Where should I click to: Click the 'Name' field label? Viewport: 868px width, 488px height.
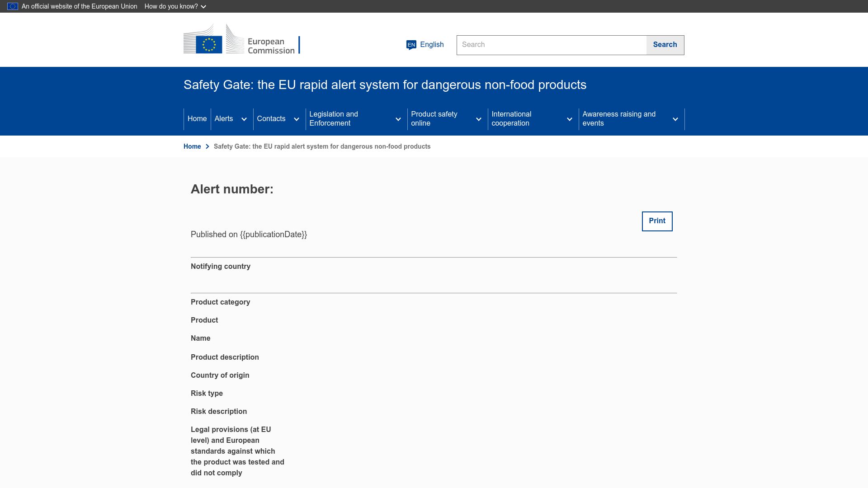point(200,338)
